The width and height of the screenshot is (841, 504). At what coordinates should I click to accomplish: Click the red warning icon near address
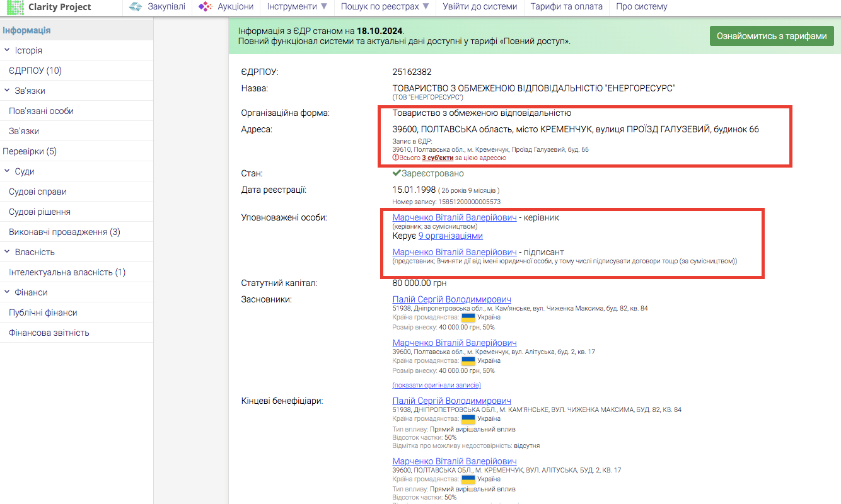[395, 158]
